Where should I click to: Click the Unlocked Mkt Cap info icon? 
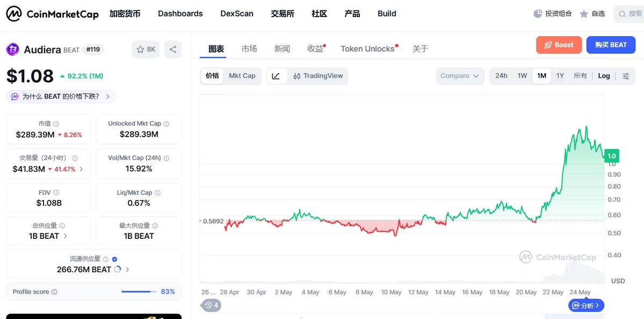click(x=167, y=124)
